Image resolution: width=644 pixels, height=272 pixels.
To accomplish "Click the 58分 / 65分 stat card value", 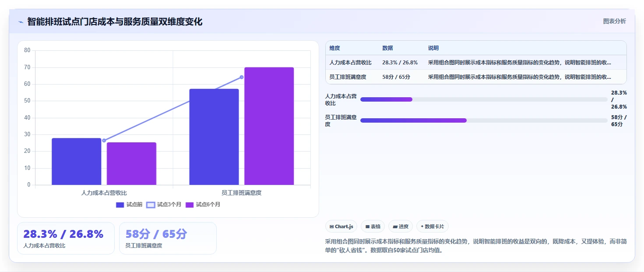I will (x=156, y=234).
